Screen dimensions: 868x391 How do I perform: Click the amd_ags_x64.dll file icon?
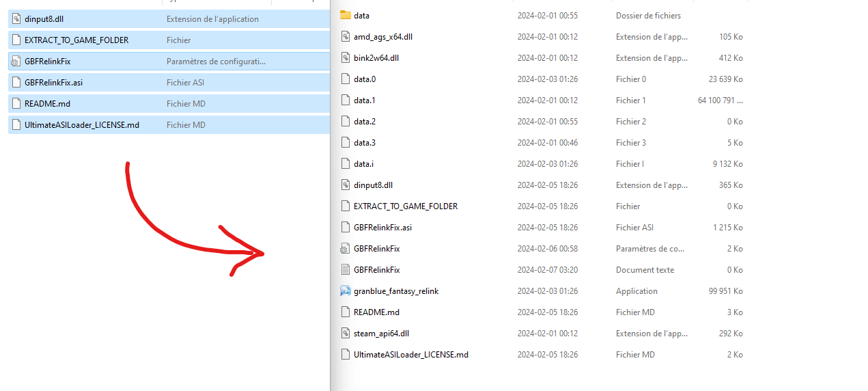click(x=345, y=36)
